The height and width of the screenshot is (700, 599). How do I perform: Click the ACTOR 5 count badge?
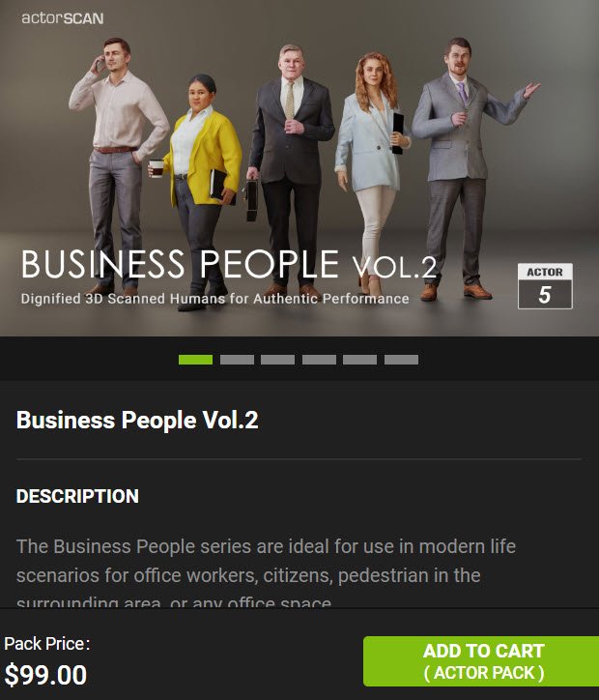(545, 286)
